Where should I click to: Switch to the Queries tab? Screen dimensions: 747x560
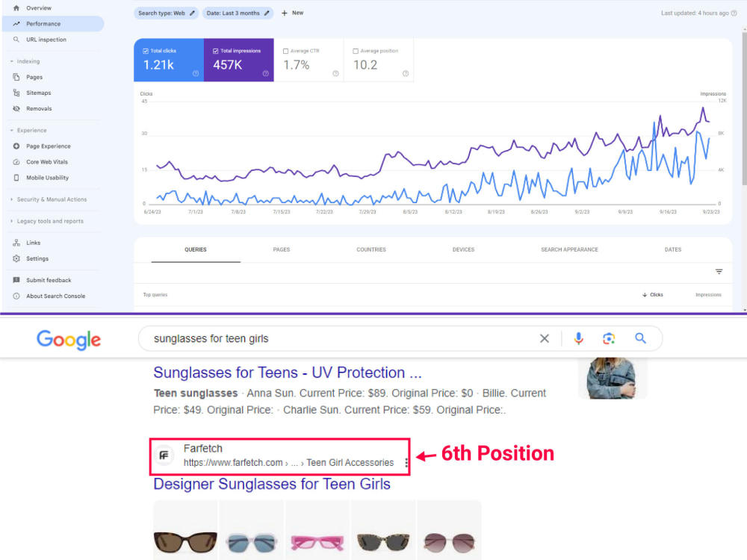(195, 249)
